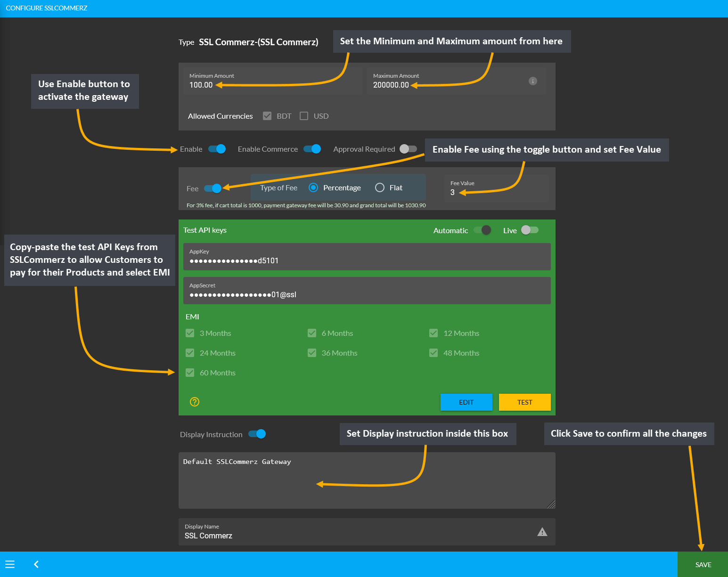Screen dimensions: 728x577
Task: Click the 'SSL Commerz-(SSL Commerz)' type text
Action: pos(259,42)
